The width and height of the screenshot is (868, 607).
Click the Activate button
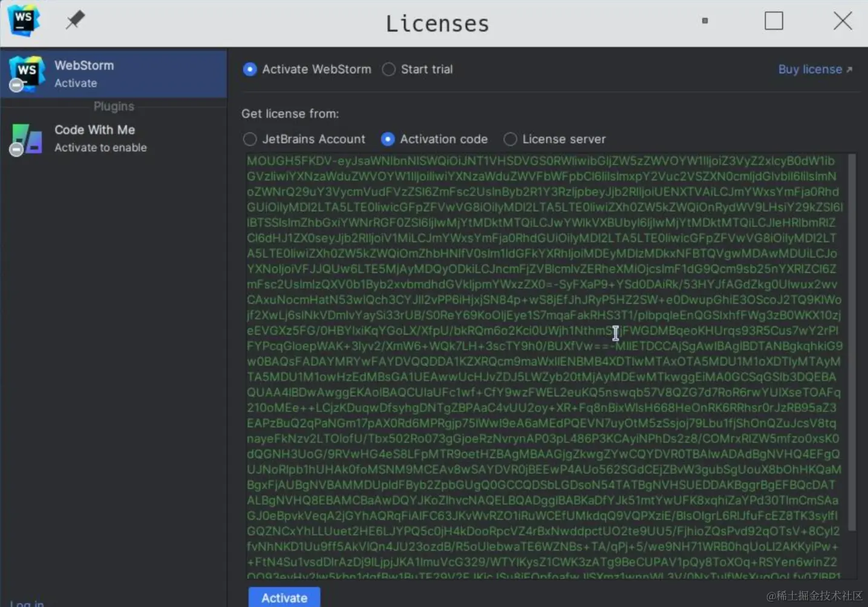pyautogui.click(x=284, y=597)
